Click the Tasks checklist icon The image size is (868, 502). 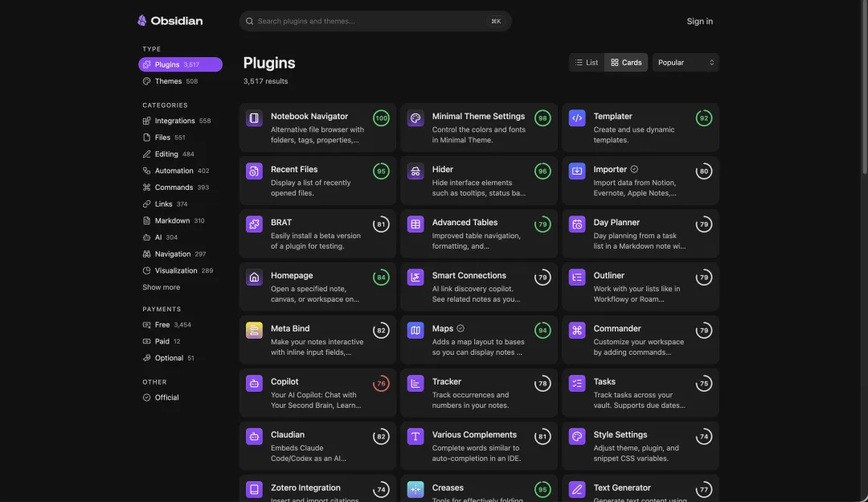pyautogui.click(x=577, y=384)
